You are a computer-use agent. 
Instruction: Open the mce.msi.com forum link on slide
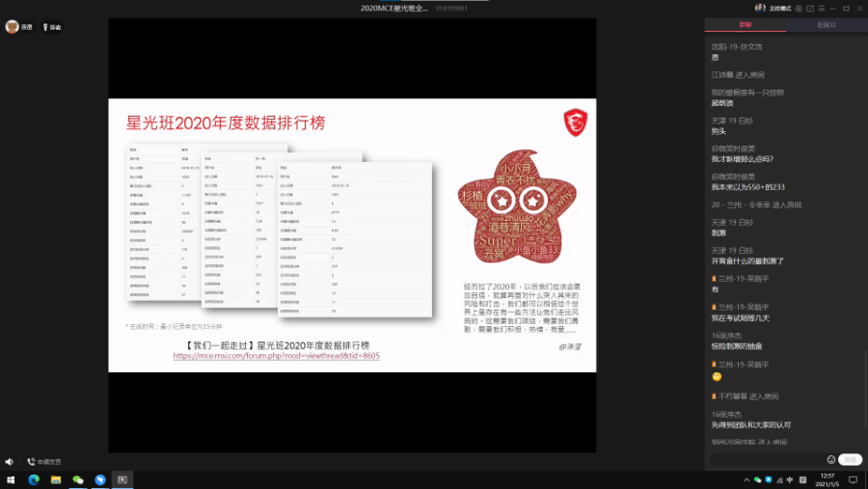tap(276, 356)
